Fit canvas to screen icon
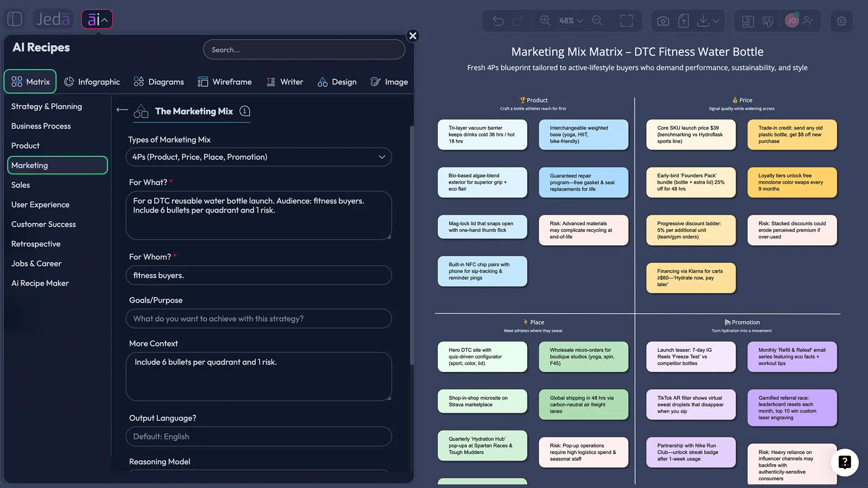868x488 pixels. 627,21
